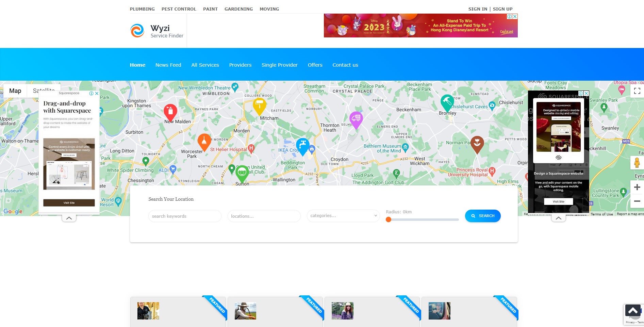Click the Pest Control top link

point(179,9)
